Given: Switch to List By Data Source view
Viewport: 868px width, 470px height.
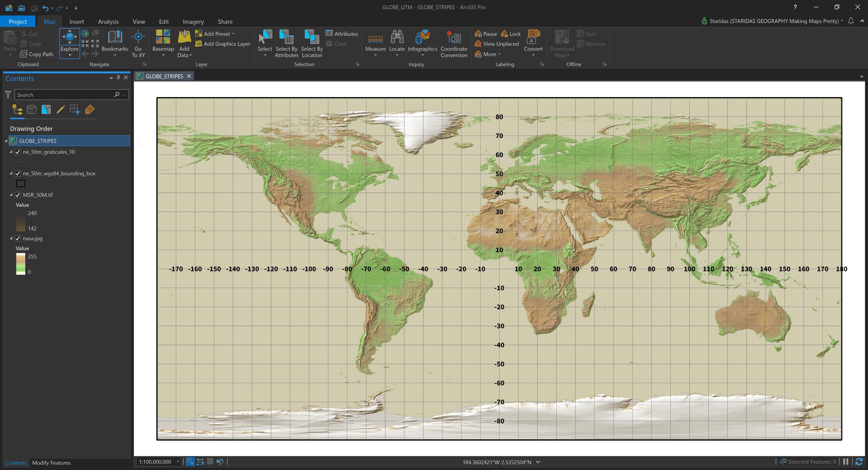Looking at the screenshot, I should tap(32, 110).
